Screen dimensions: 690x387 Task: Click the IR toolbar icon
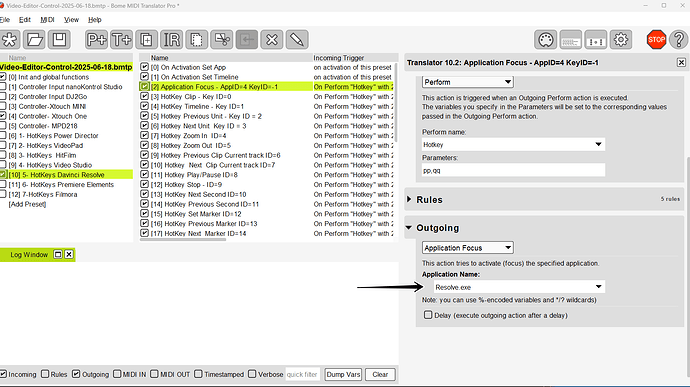(x=171, y=40)
